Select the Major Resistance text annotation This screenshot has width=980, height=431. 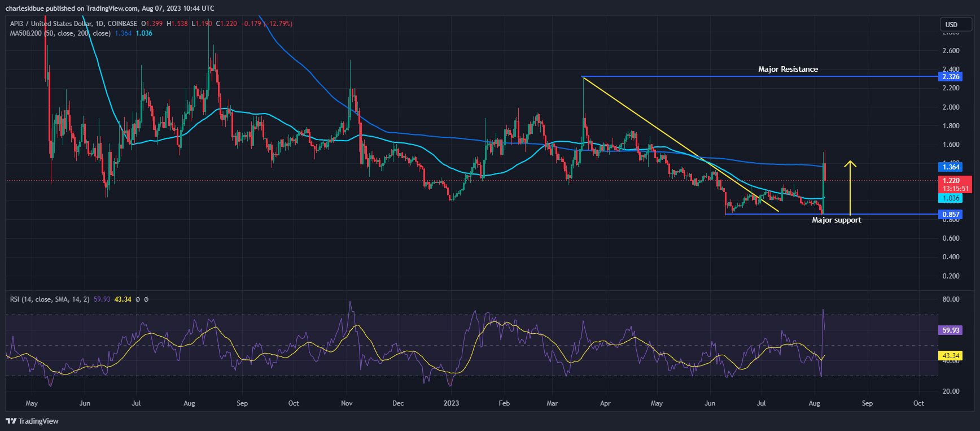788,69
